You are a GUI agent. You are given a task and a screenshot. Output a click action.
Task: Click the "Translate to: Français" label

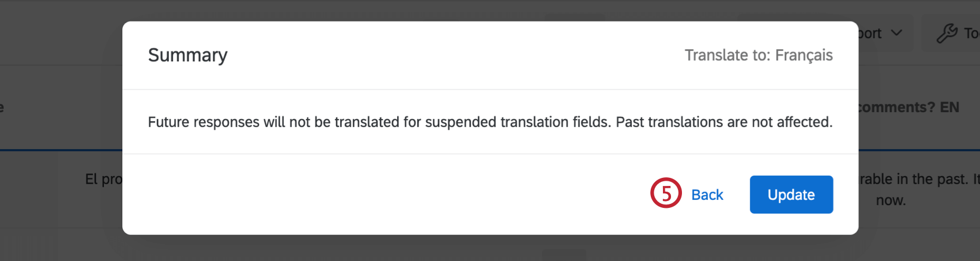pos(759,55)
